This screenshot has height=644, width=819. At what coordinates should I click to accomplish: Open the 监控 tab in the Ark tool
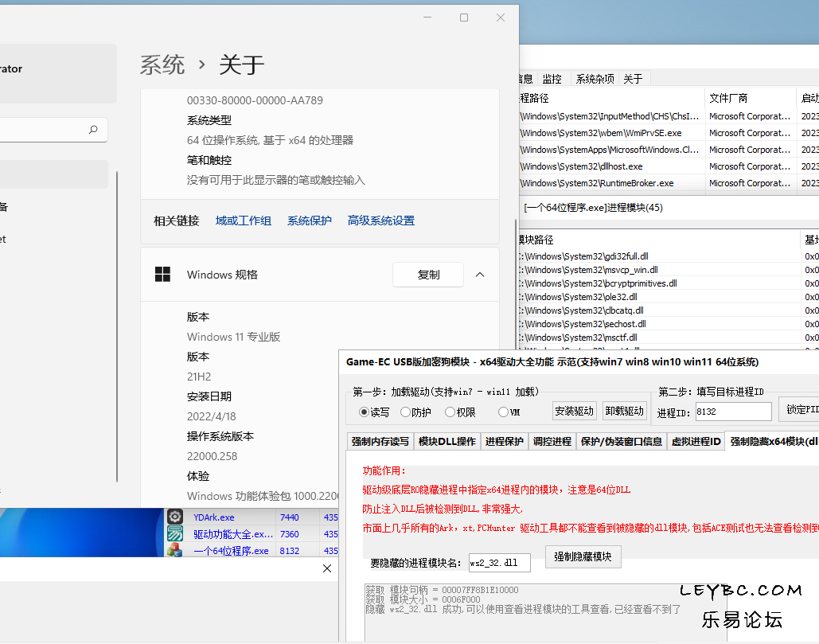(x=552, y=79)
